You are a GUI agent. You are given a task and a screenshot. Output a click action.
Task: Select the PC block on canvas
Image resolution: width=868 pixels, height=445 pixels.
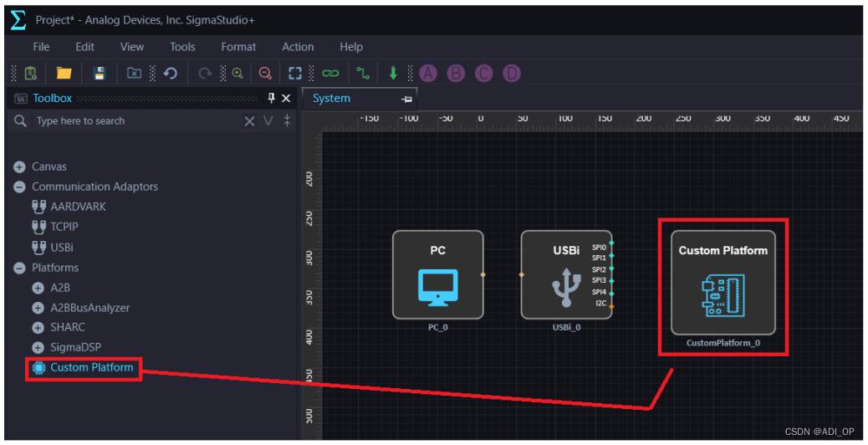click(438, 275)
